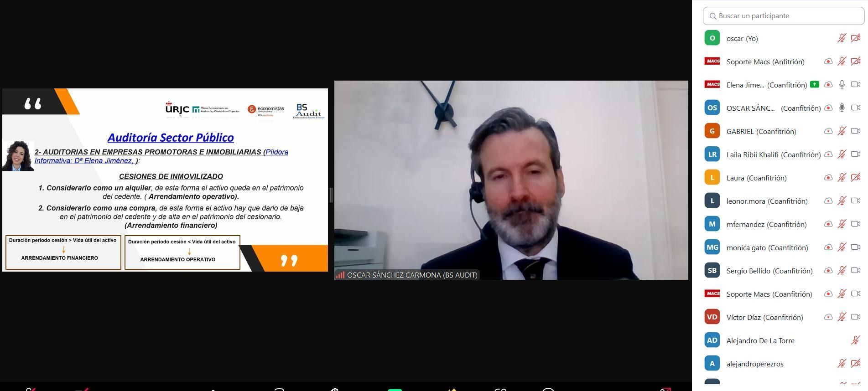Click the camera icon for GABRIEL
The width and height of the screenshot is (868, 391).
point(856,131)
